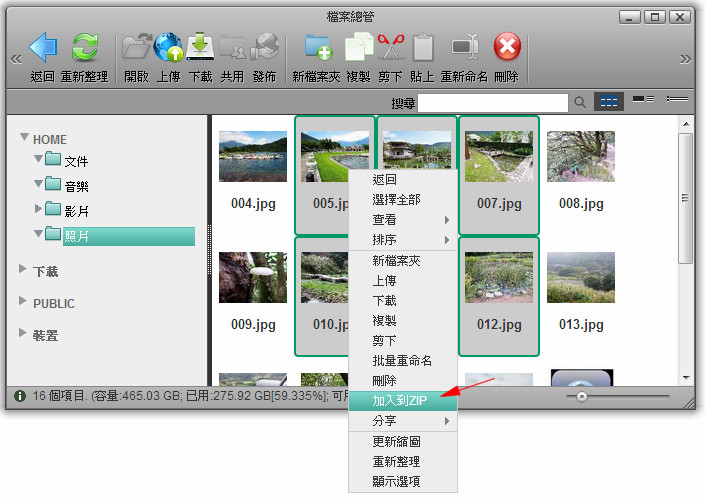Click the 剪下 scissors icon

click(x=390, y=48)
